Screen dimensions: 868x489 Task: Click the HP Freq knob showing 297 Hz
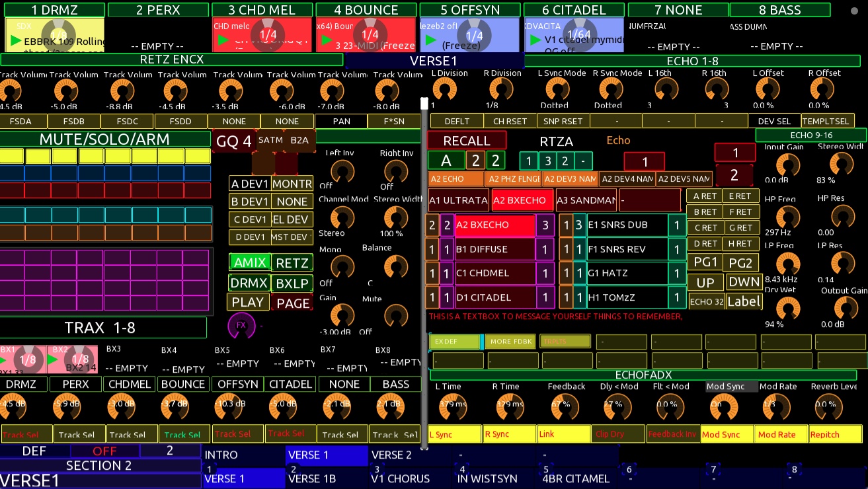pos(787,217)
